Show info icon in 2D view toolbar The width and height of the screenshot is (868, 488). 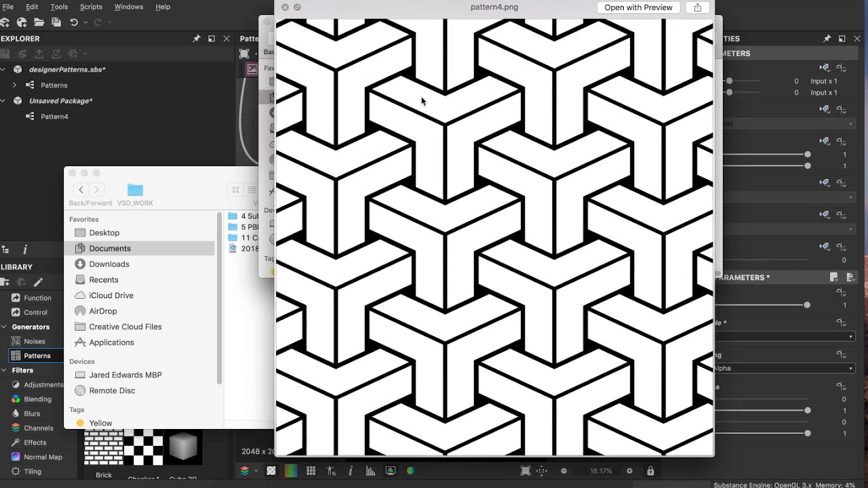click(351, 470)
